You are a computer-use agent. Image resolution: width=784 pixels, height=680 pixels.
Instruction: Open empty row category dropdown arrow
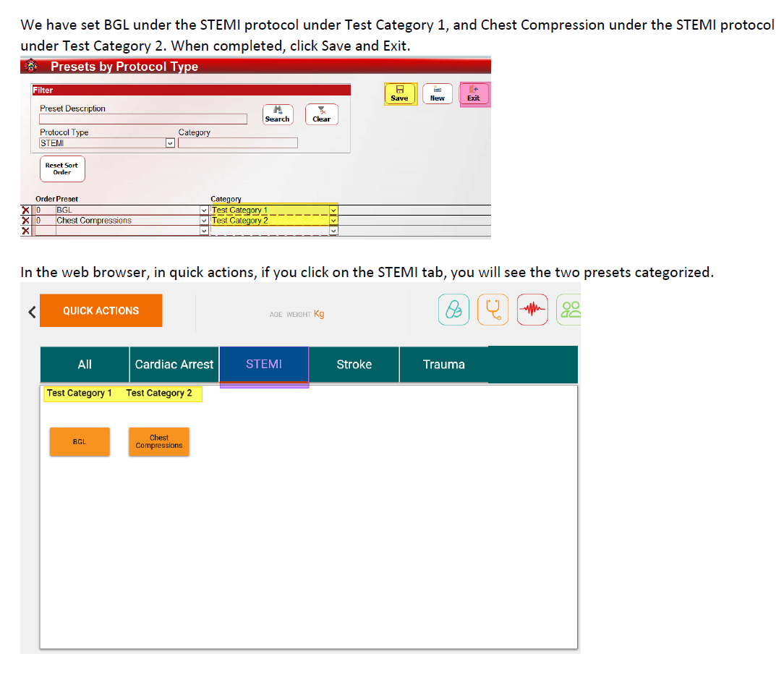click(x=333, y=231)
